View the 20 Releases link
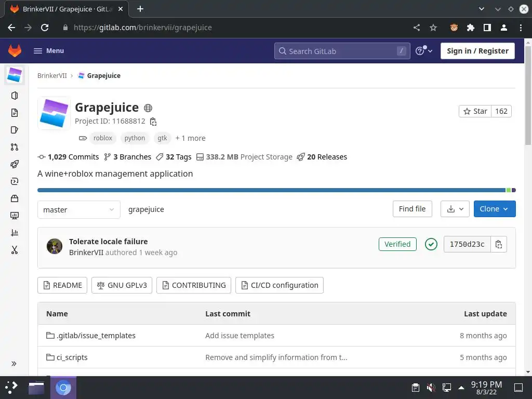The height and width of the screenshot is (399, 532). click(322, 157)
